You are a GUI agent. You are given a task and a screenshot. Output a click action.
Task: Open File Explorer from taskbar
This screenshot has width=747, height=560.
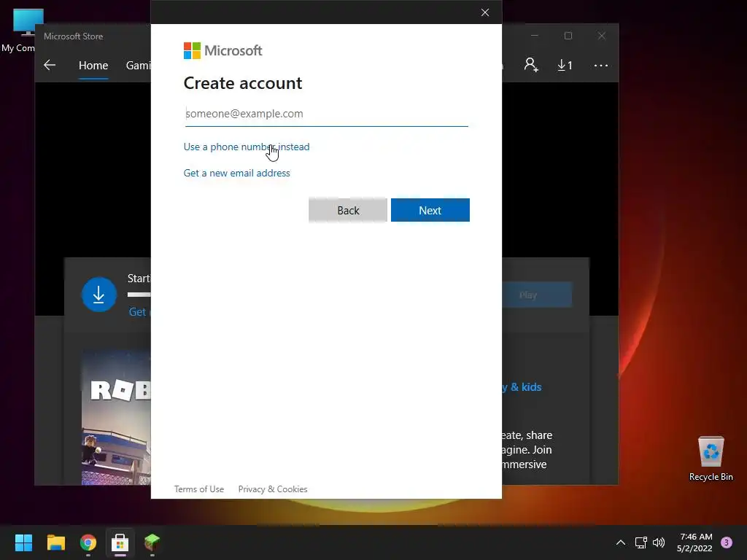click(55, 542)
